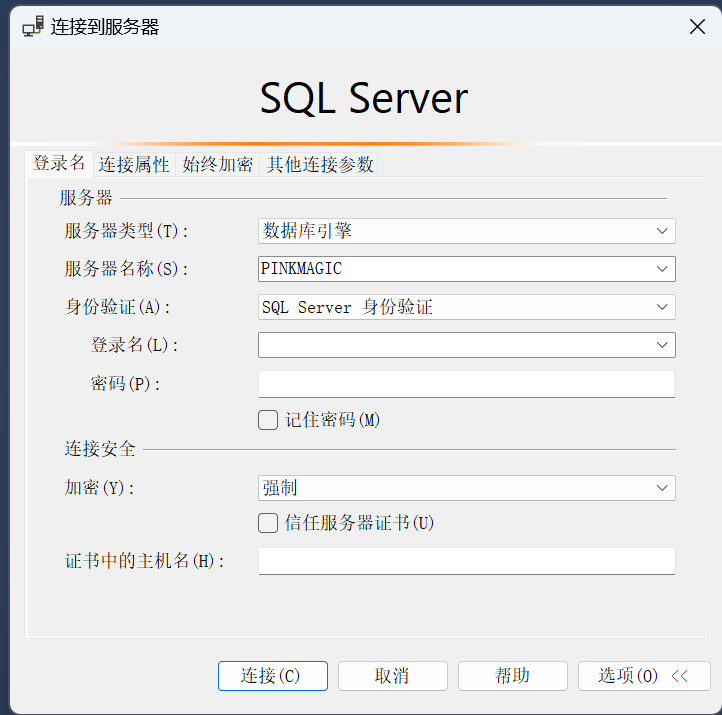Click the 加密(Y) label
The image size is (722, 715).
tap(99, 488)
